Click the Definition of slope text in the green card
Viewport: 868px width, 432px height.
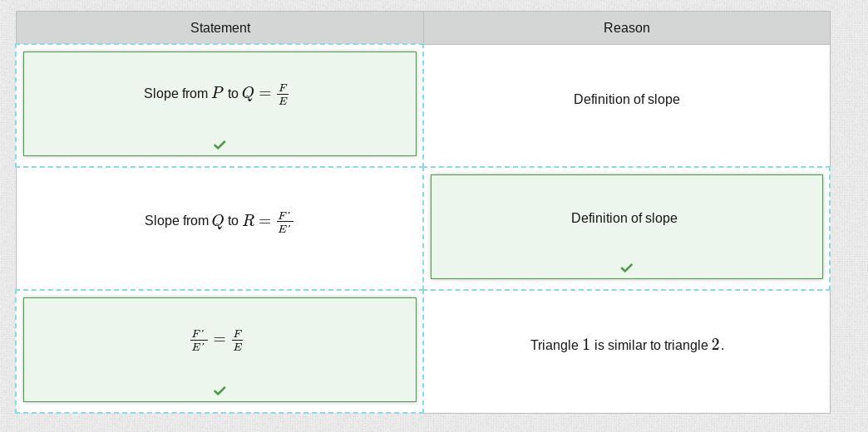pyautogui.click(x=624, y=218)
